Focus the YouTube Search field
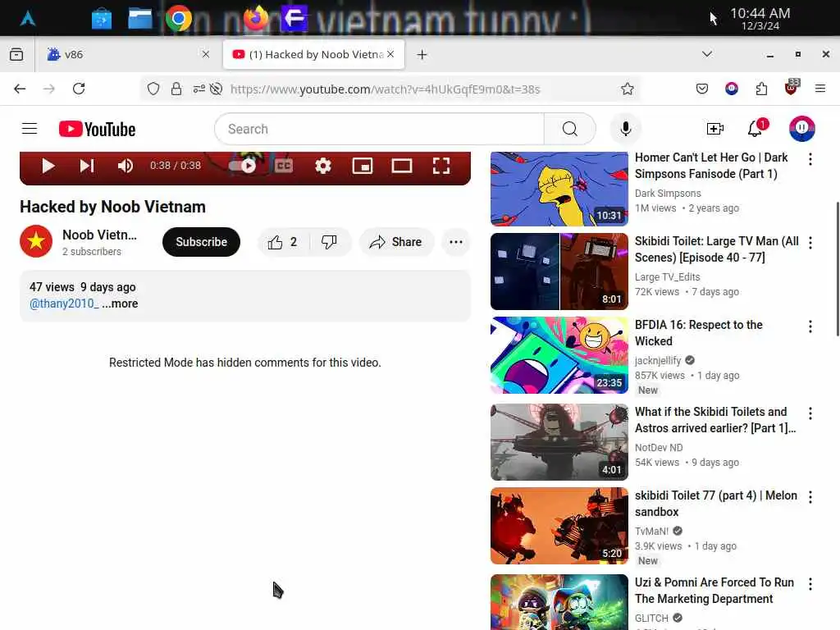Viewport: 840px width, 630px height. pos(379,129)
